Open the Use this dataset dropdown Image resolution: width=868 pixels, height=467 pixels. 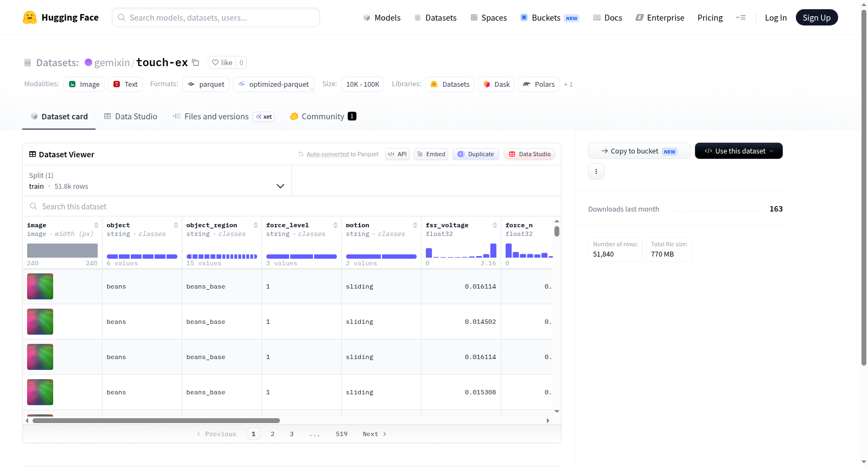click(x=739, y=151)
